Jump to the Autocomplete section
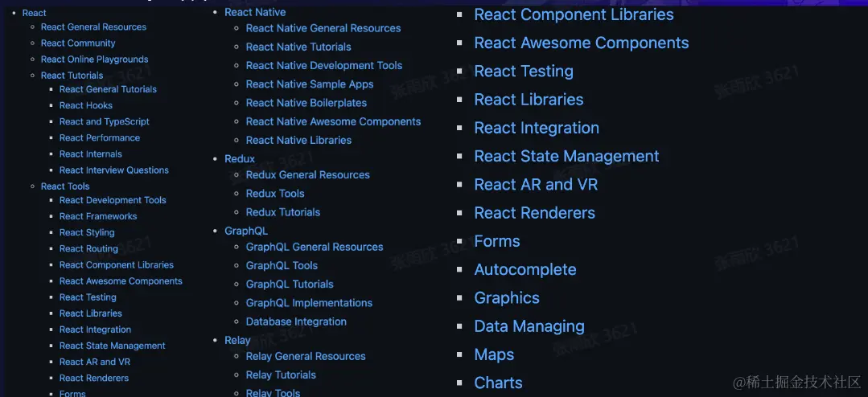 pyautogui.click(x=525, y=270)
